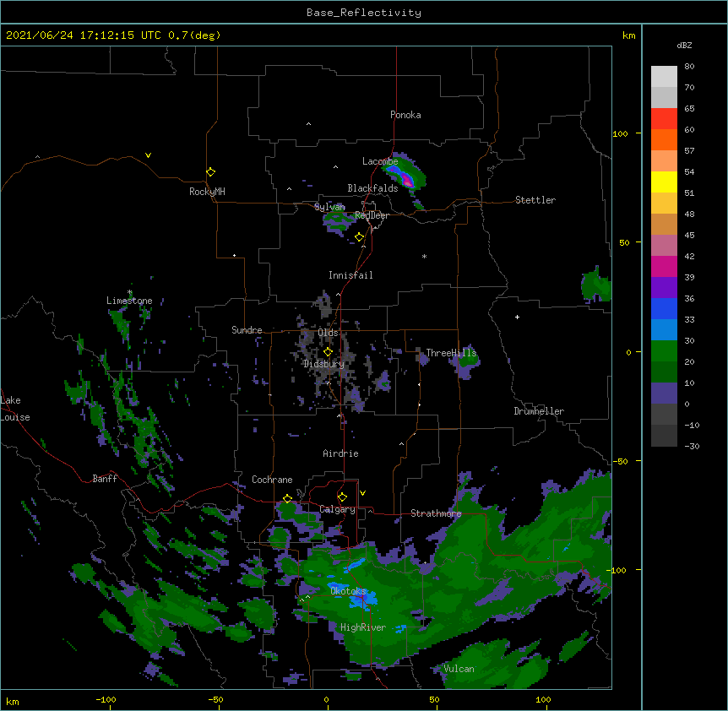Click the yellow diamond marker below RedDeer
728x711 pixels.
[359, 237]
